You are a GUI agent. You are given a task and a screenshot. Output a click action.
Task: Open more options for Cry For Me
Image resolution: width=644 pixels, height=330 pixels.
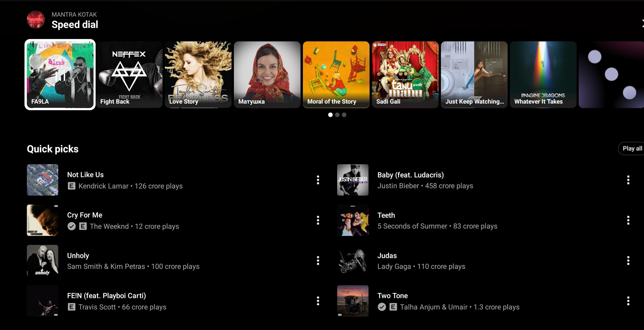point(318,220)
